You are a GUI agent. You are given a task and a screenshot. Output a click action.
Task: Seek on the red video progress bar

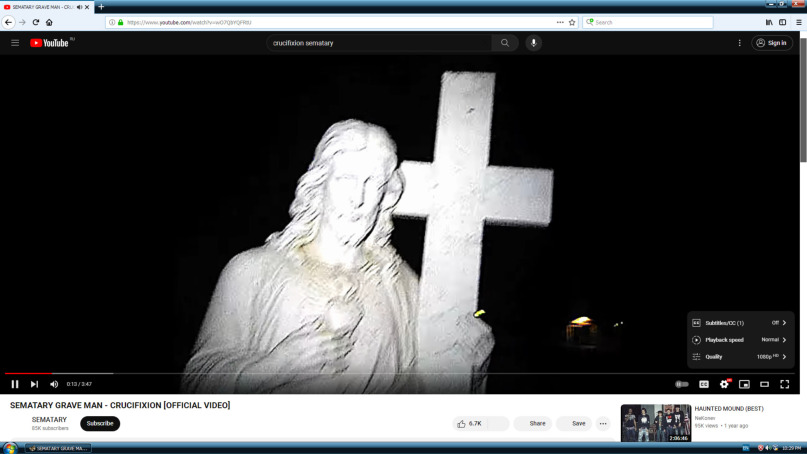tap(28, 373)
